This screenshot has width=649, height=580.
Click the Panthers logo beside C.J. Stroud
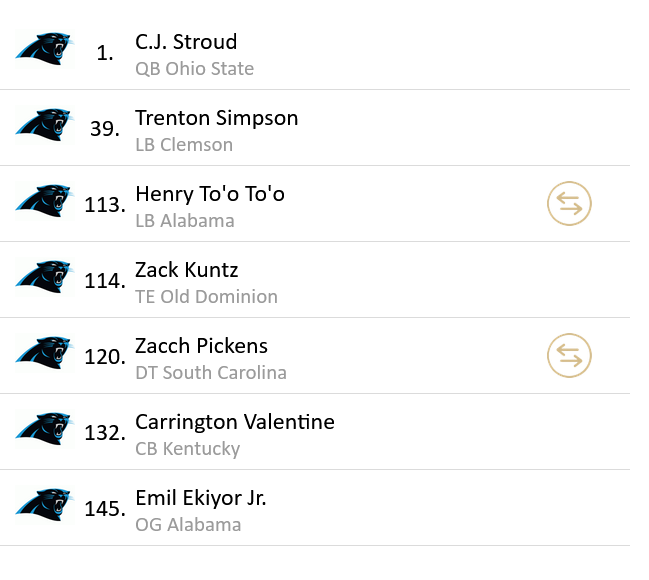[45, 49]
